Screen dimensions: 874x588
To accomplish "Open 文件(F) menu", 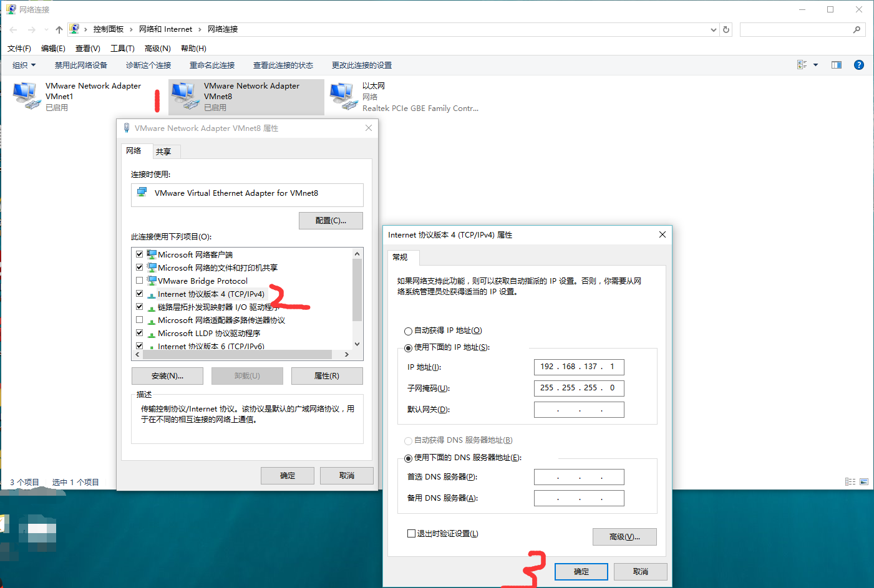I will click(x=19, y=48).
